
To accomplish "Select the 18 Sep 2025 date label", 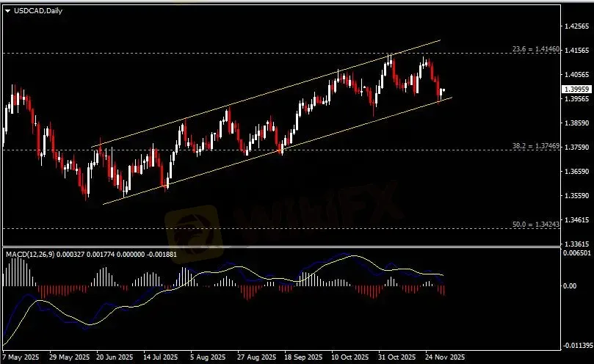I will pyautogui.click(x=303, y=357).
